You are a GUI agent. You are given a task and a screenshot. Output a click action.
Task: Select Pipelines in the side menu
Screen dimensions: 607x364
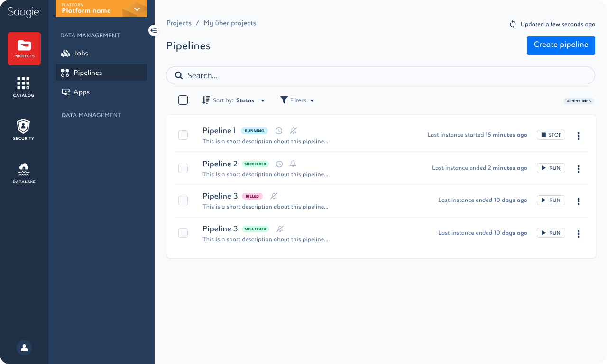click(101, 73)
